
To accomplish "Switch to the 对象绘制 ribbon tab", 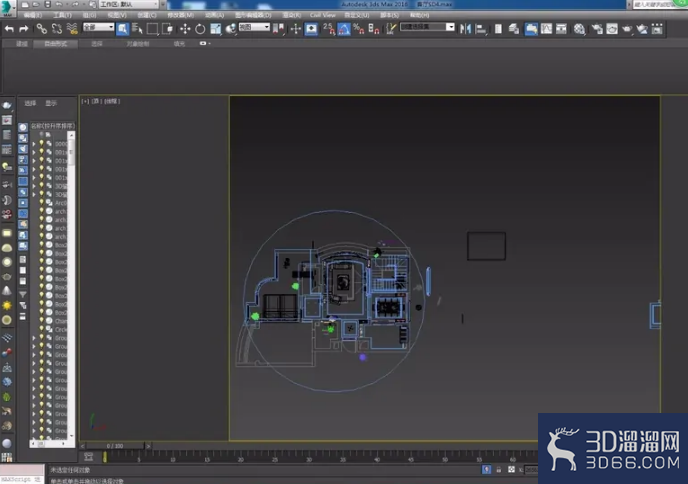I will (x=138, y=44).
